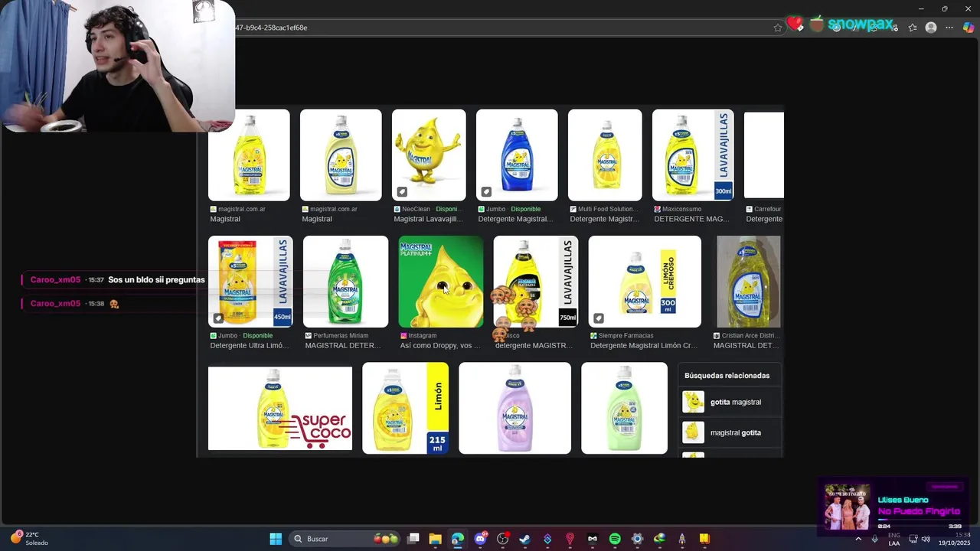Switch to Microsoft Edge in the taskbar

[x=458, y=539]
